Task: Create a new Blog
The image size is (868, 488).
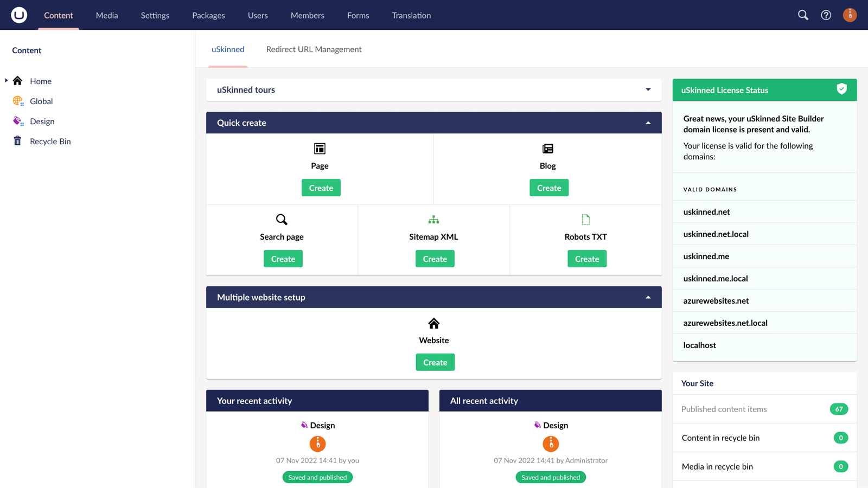Action: pyautogui.click(x=548, y=188)
